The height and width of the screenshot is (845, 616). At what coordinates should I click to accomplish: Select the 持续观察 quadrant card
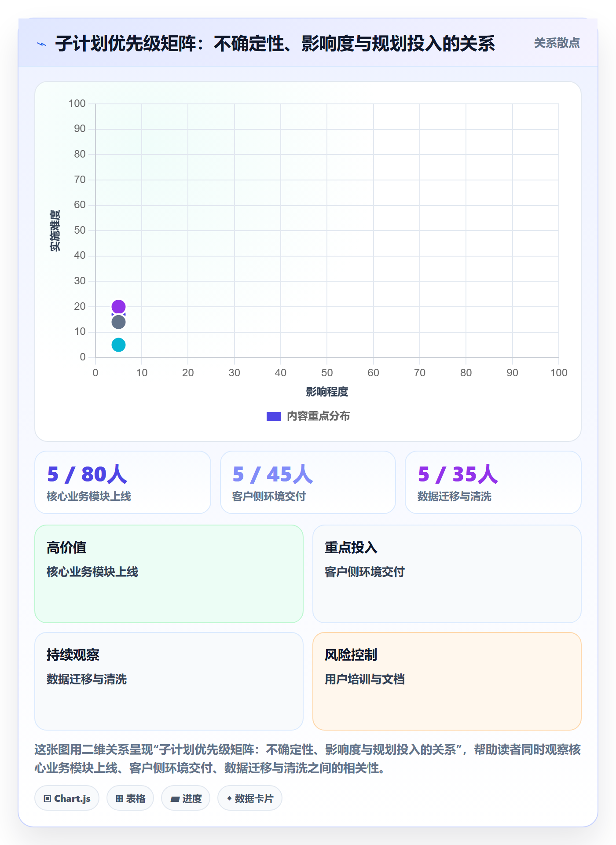pyautogui.click(x=169, y=681)
